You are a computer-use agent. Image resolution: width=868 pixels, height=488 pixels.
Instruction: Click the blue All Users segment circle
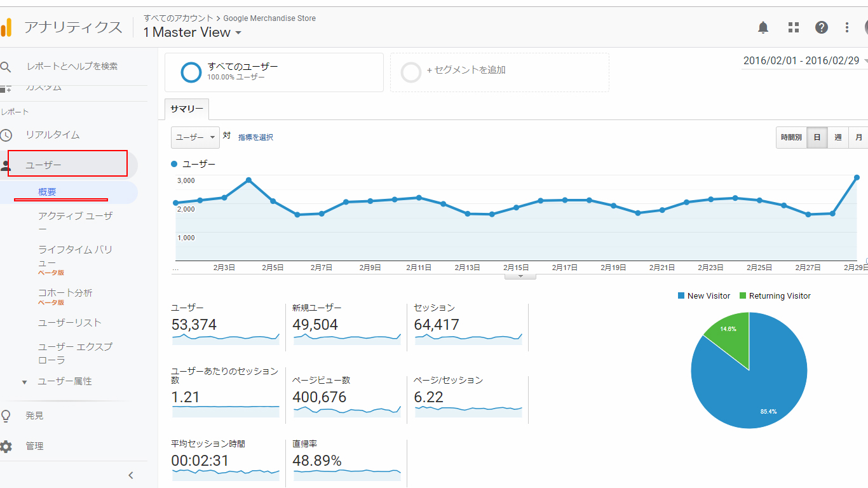(x=191, y=72)
